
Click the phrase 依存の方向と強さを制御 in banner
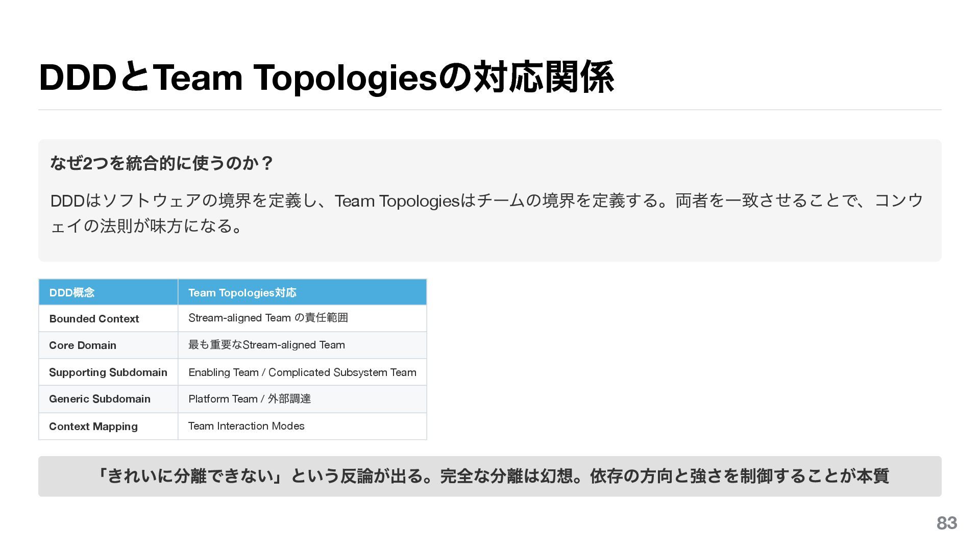point(680,477)
